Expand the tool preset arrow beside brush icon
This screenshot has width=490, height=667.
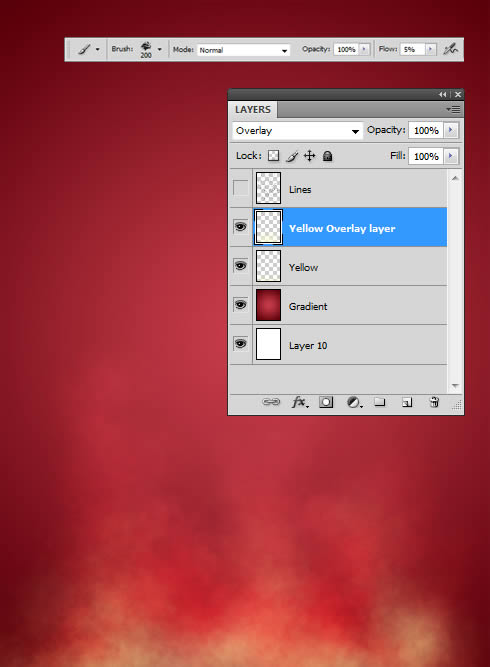click(x=97, y=49)
